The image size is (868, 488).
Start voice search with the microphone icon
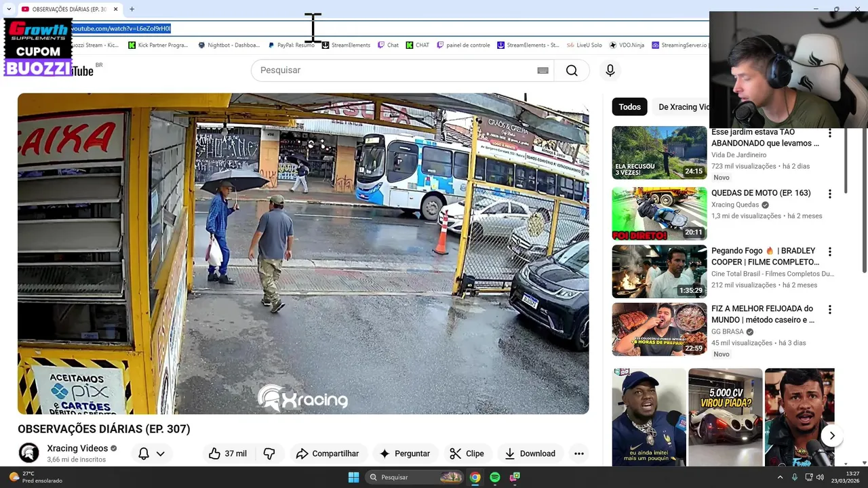click(x=610, y=70)
